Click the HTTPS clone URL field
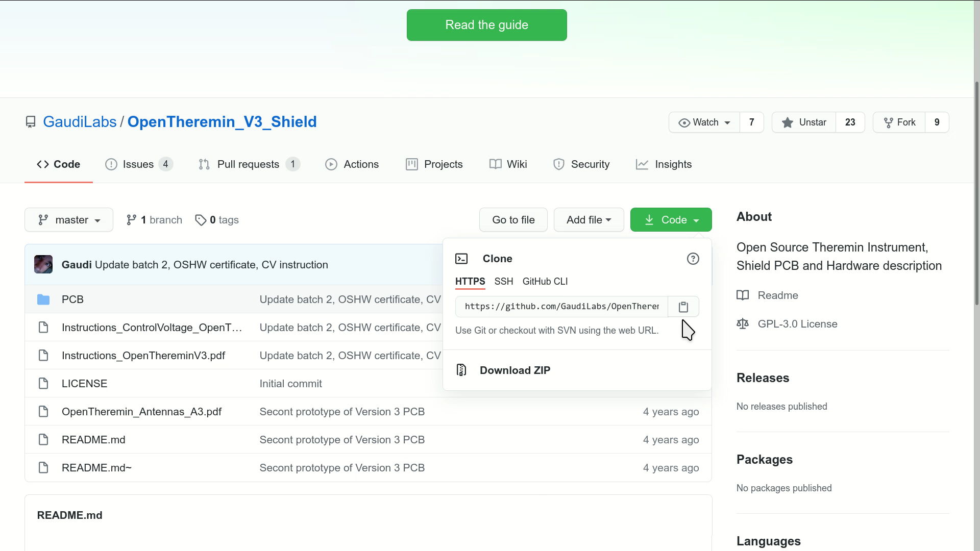The image size is (980, 551). pyautogui.click(x=561, y=307)
